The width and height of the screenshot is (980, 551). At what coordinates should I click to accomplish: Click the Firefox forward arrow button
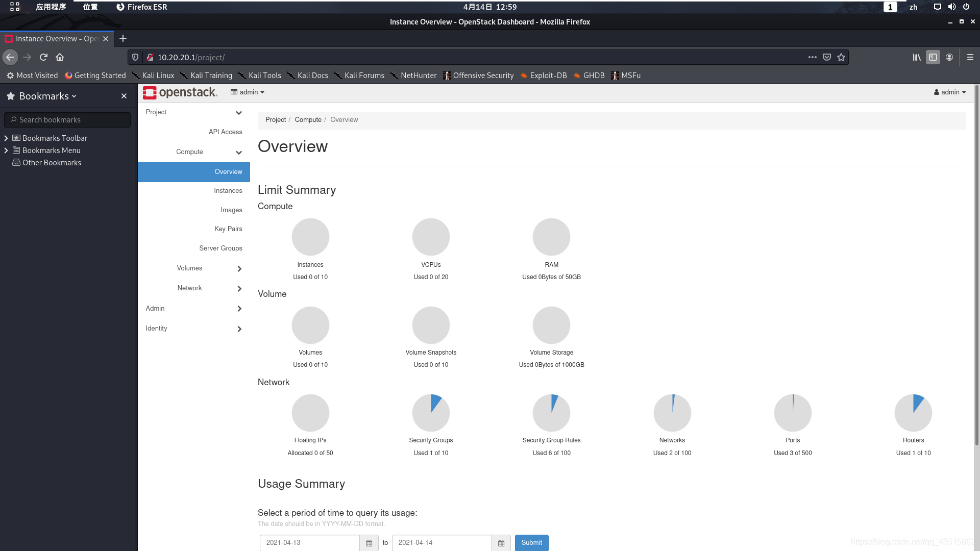tap(27, 57)
